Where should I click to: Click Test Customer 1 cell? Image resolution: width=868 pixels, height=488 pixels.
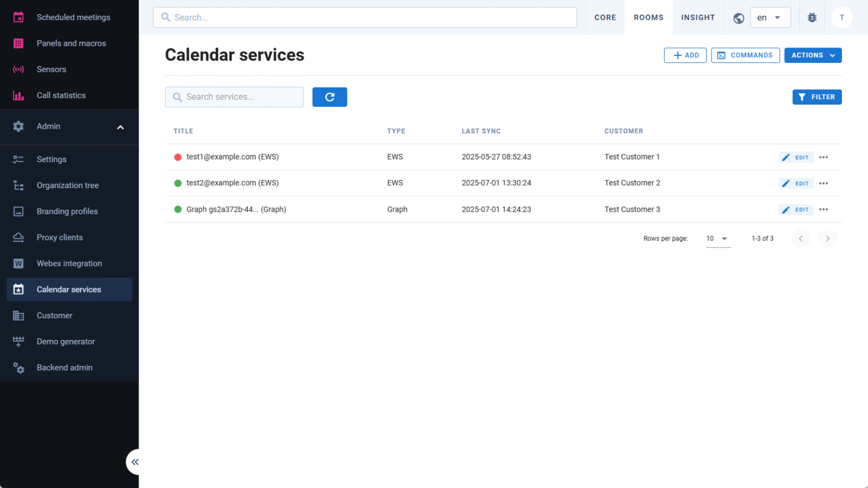[x=632, y=157]
